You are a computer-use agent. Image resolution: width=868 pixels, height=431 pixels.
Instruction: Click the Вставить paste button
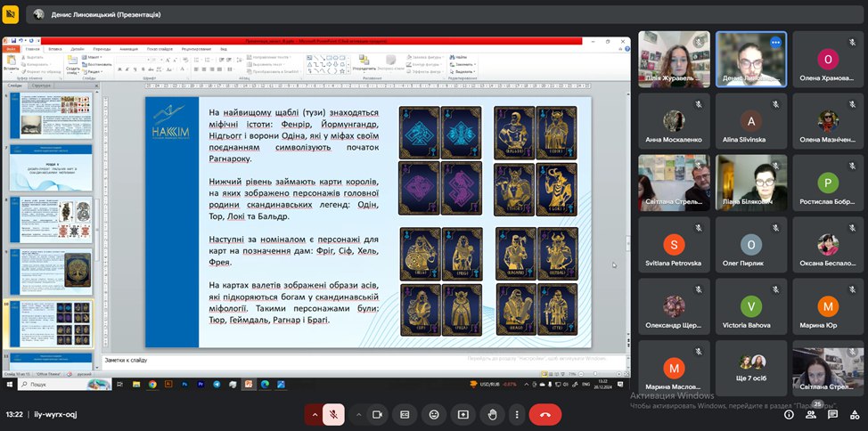[11, 62]
